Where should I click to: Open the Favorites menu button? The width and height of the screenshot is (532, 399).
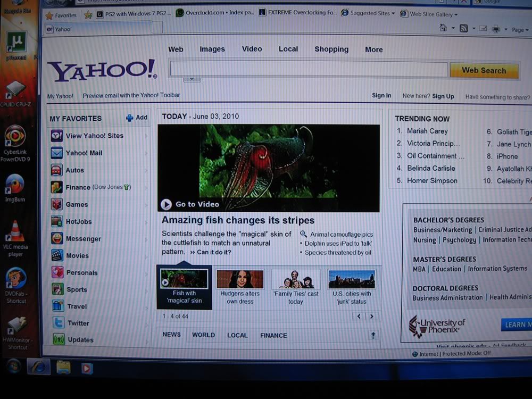tap(61, 15)
